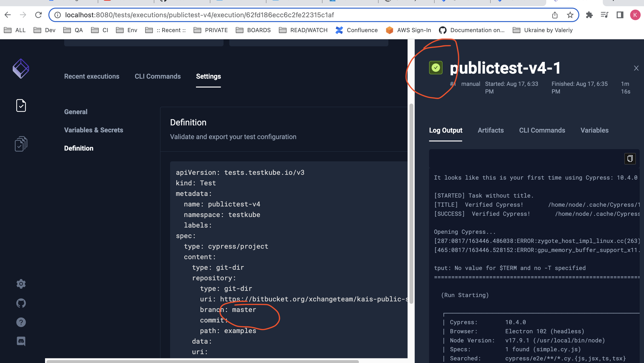Click the green success status icon of publictest-v4-1
Screen dimensions: 644x363
click(436, 67)
